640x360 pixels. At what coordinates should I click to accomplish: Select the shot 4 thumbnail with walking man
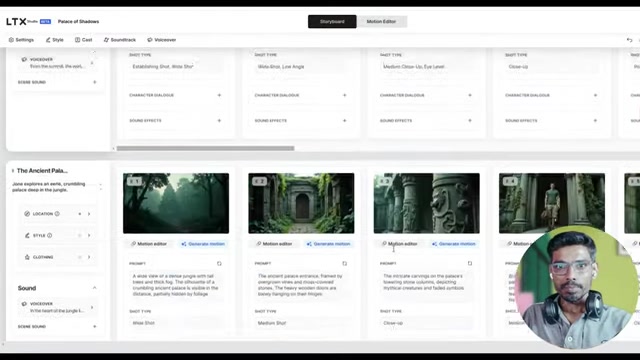552,202
